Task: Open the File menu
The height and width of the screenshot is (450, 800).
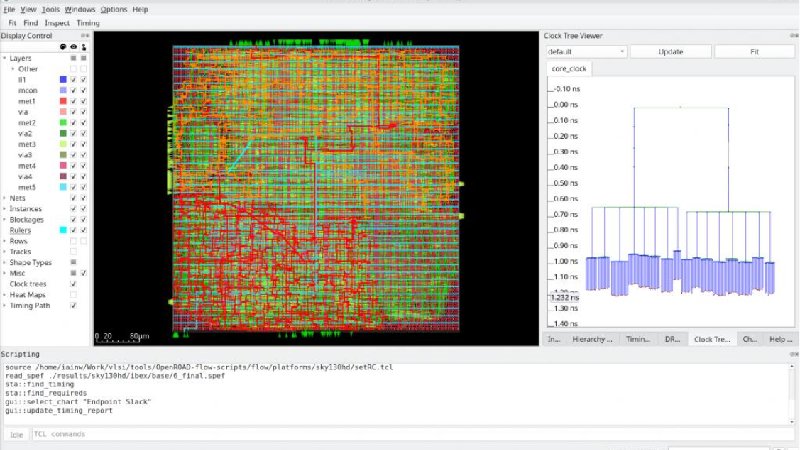Action: (x=9, y=9)
